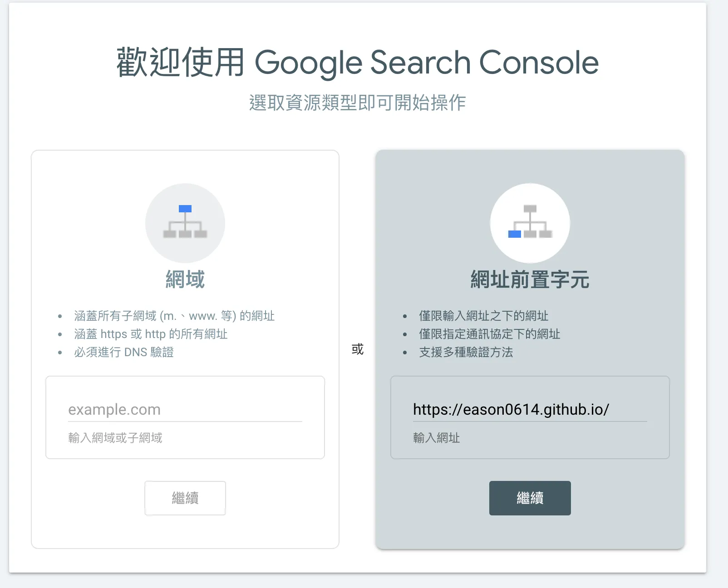The width and height of the screenshot is (728, 588).
Task: Click the 或 divider between cards
Action: [x=357, y=349]
